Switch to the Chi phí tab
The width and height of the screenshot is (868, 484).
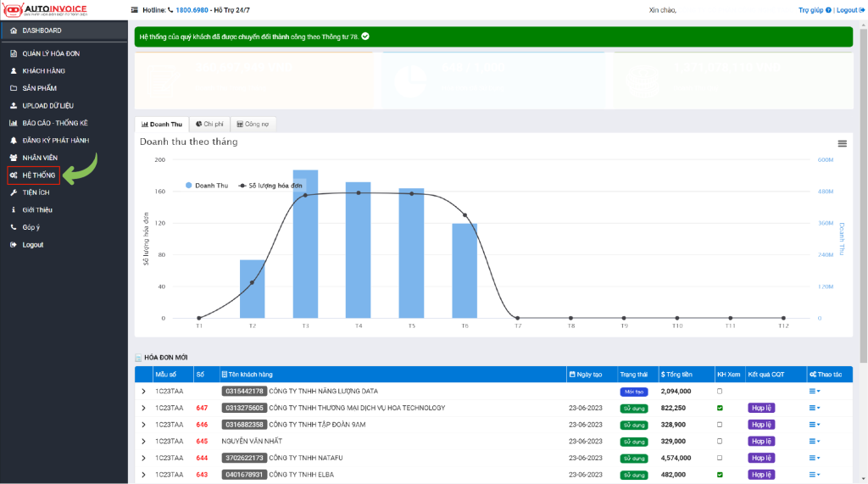point(209,124)
